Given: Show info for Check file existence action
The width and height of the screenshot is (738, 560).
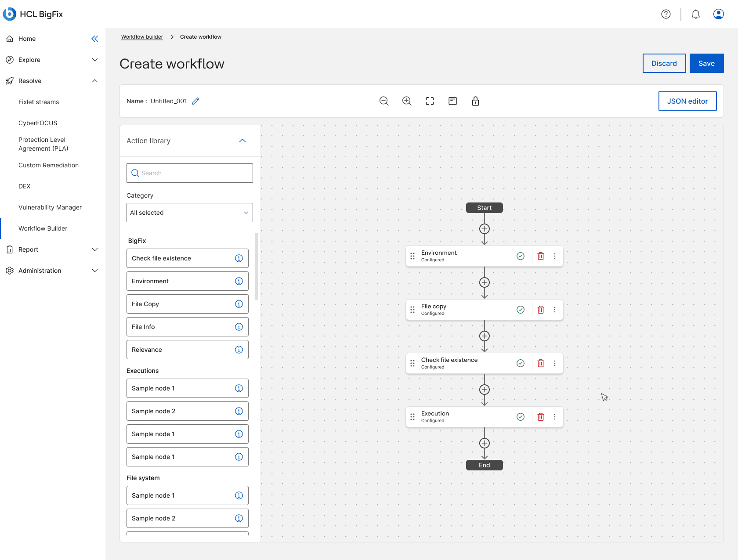Looking at the screenshot, I should (x=239, y=258).
